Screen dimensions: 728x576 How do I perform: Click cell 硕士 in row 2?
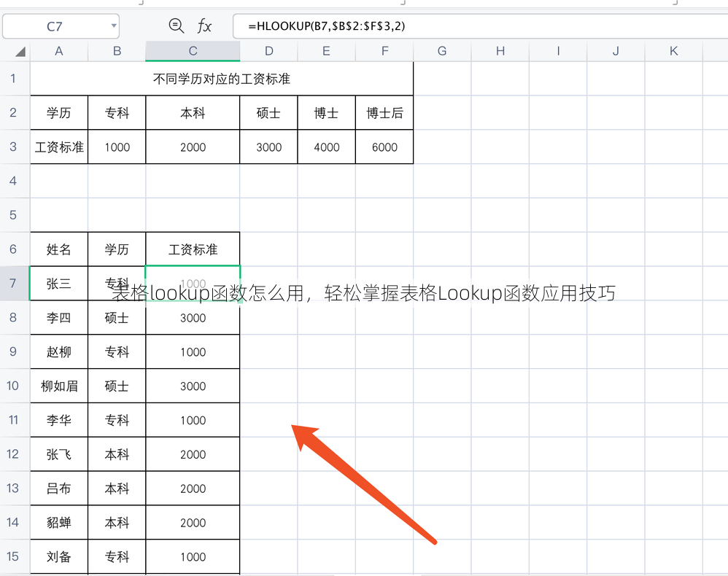tap(269, 113)
